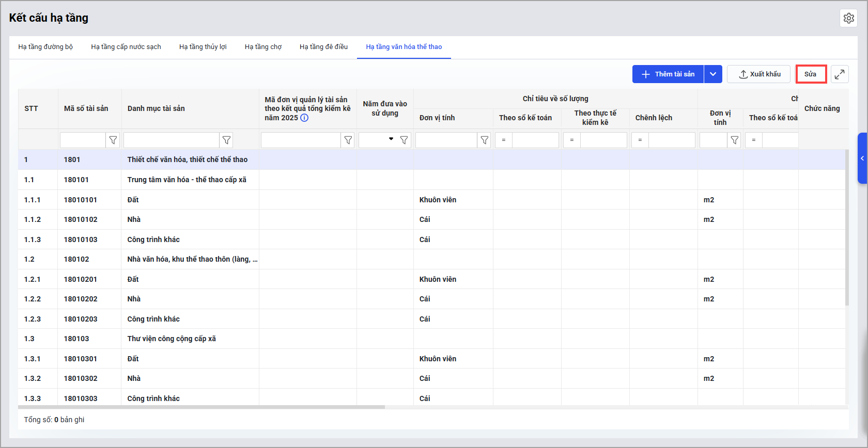Click filter icon for Năm đưa vào sử dụng
The height and width of the screenshot is (448, 868).
[404, 140]
